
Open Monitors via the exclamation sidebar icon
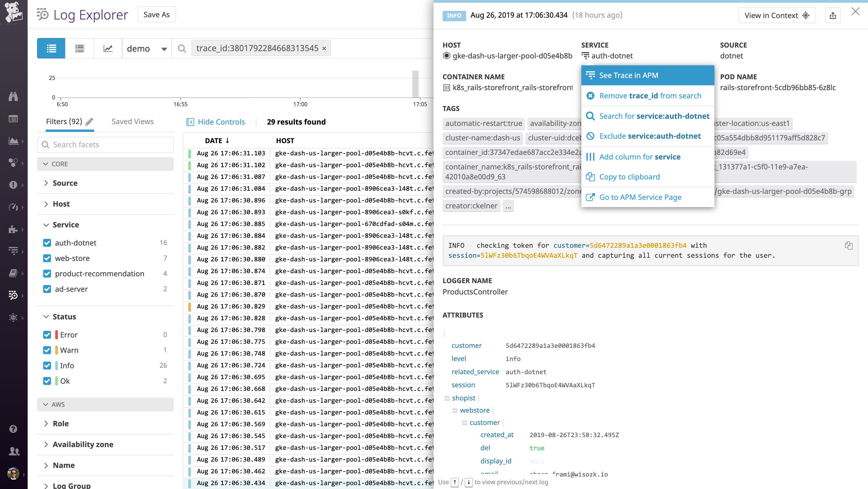coord(14,185)
